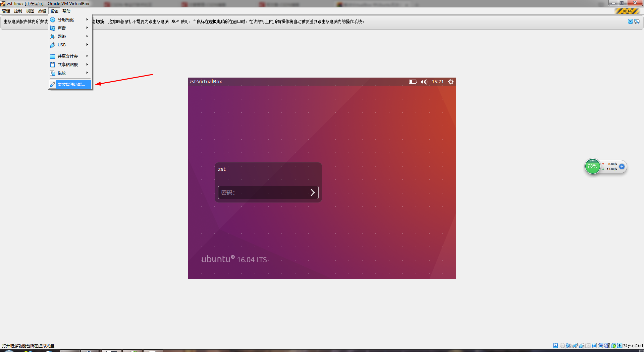Open the Ubuntu session gear menu
The image size is (644, 352).
click(451, 82)
